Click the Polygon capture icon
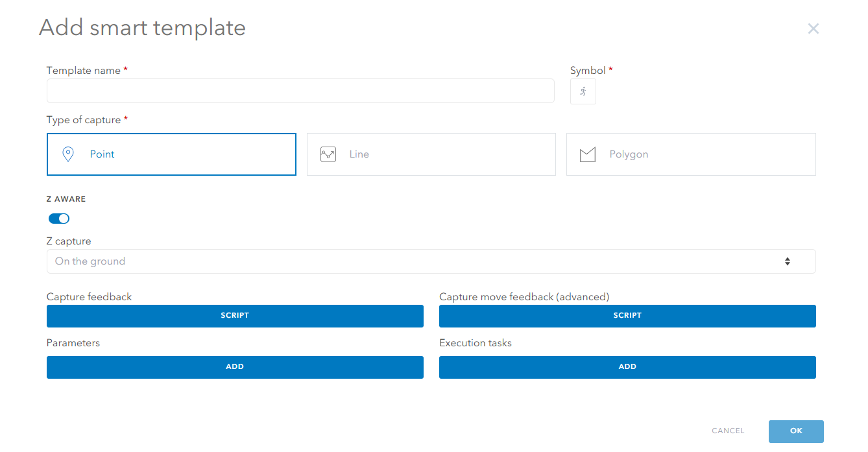This screenshot has height=452, width=868. pyautogui.click(x=587, y=154)
